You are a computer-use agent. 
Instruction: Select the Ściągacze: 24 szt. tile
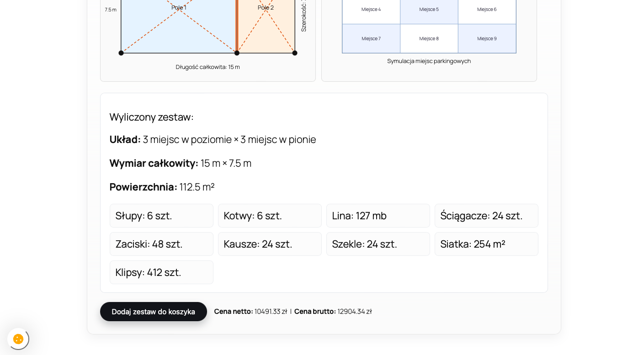(486, 216)
